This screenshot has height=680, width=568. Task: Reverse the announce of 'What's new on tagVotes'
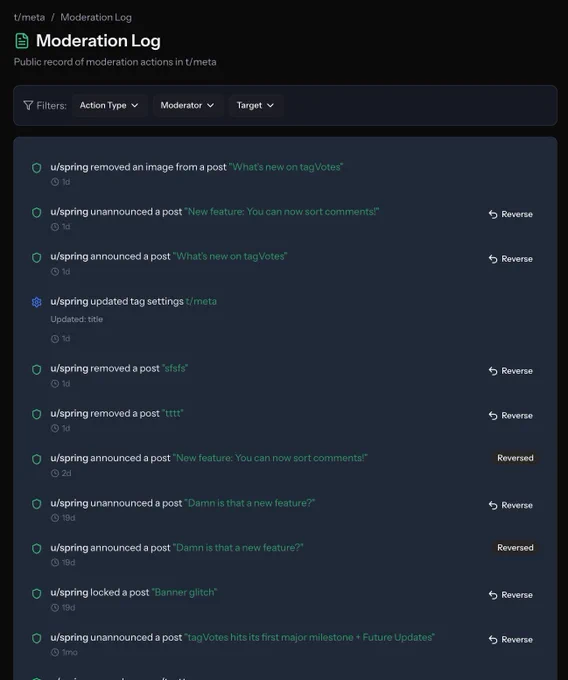(511, 259)
